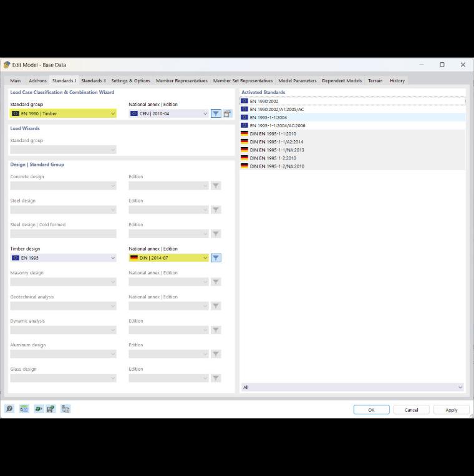Click the filter icon in the Cold formed steel row
Viewport: 474px width, 476px height.
click(x=216, y=234)
